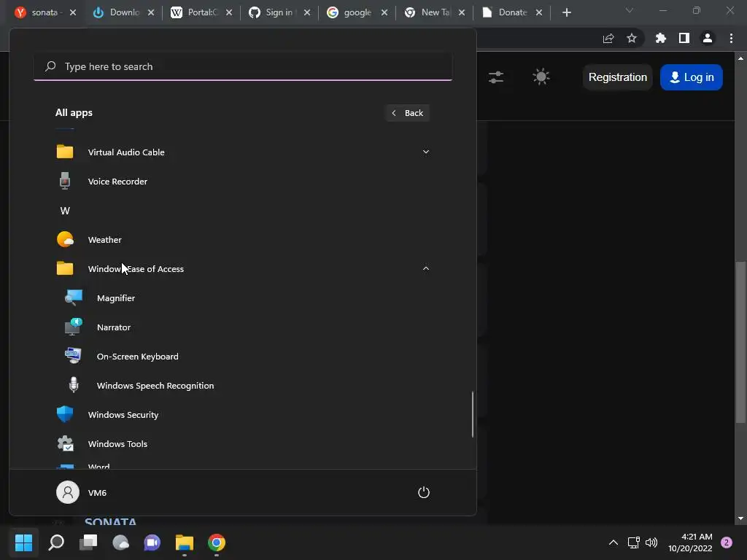Open Chrome three-dot menu
Screen dimensions: 747x560
coord(731,38)
